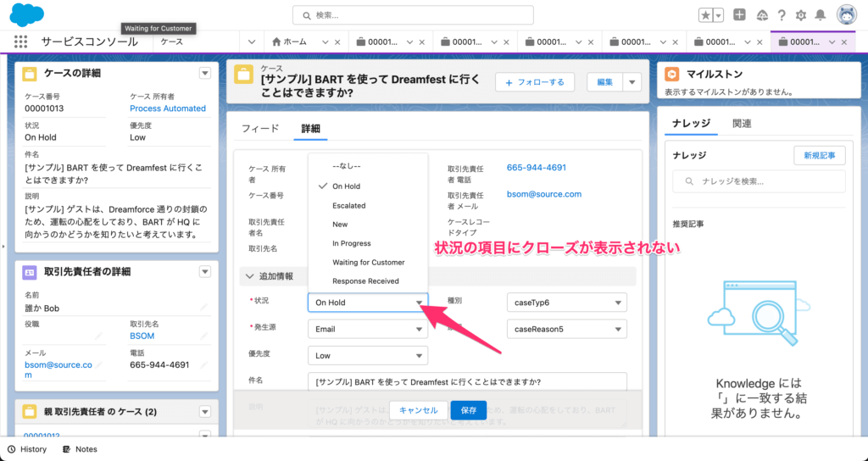Click the フォローする button
Screen dimensions: 868x461
click(x=535, y=82)
